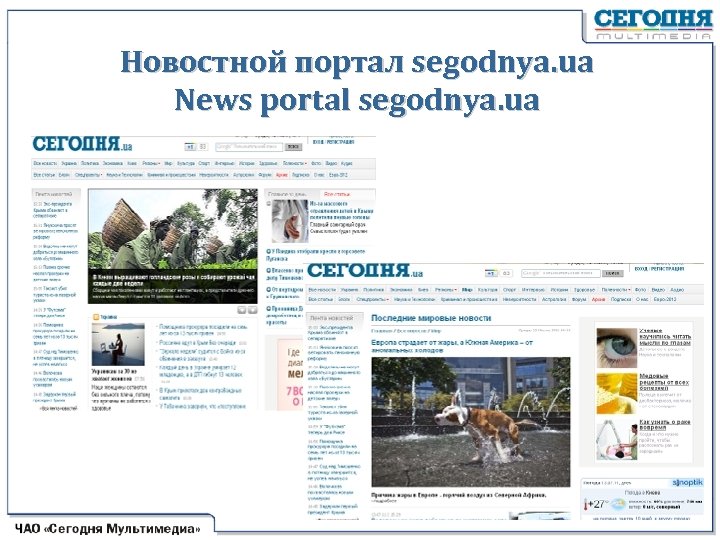The height and width of the screenshot is (540, 720).
Task: Expand Регионы dropdown on the homepage menu
Action: tap(151, 163)
